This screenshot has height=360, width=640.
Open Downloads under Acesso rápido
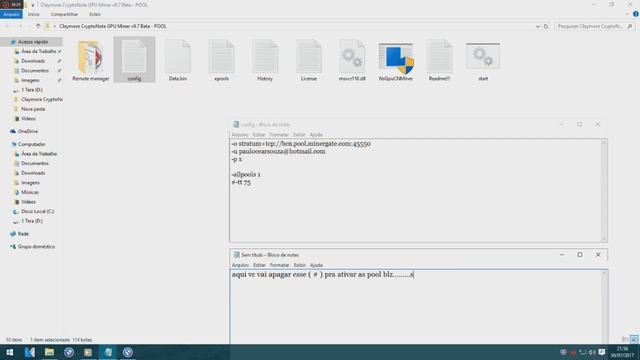pyautogui.click(x=33, y=61)
